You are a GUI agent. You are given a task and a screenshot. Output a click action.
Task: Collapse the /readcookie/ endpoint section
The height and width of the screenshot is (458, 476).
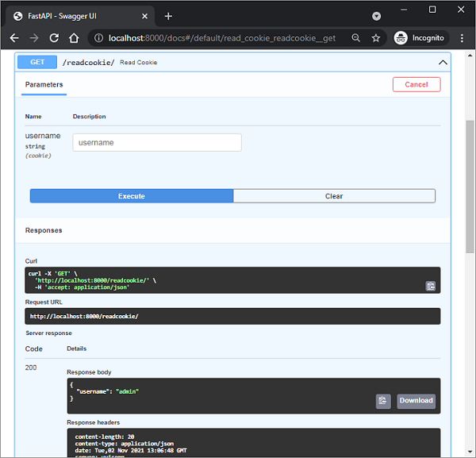tap(442, 63)
